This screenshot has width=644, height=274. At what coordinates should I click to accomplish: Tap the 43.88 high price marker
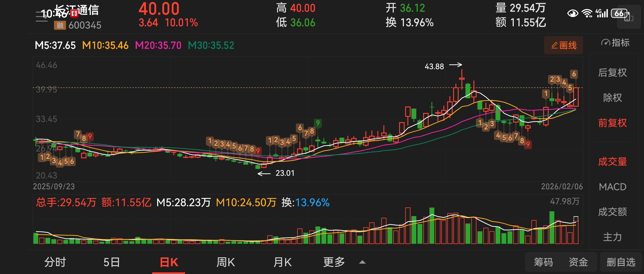coord(434,66)
